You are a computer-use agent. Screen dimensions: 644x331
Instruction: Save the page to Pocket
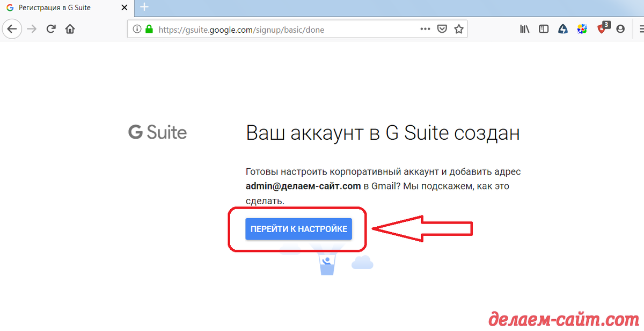[x=441, y=28]
